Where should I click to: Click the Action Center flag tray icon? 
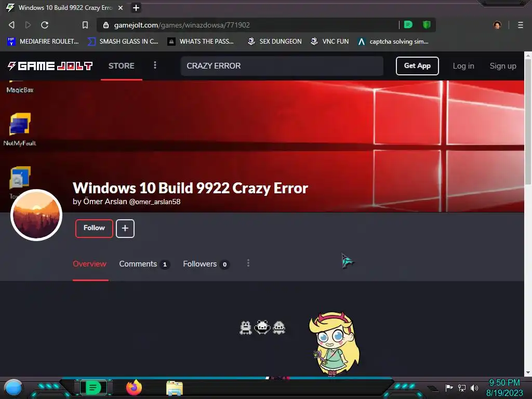449,388
